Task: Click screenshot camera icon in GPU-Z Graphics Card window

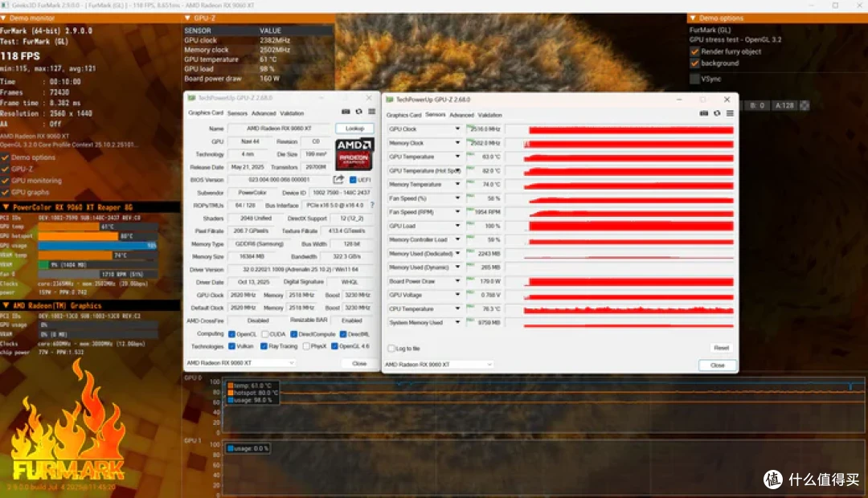Action: pyautogui.click(x=346, y=112)
